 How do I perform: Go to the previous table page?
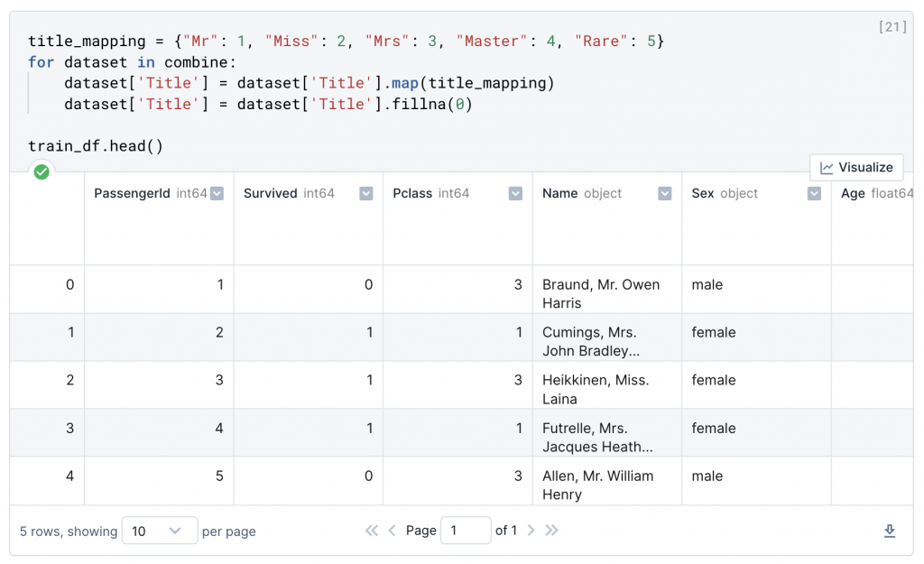392,531
